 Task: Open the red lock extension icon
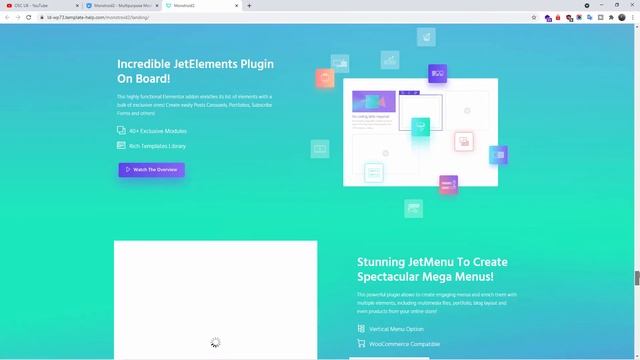[x=558, y=18]
